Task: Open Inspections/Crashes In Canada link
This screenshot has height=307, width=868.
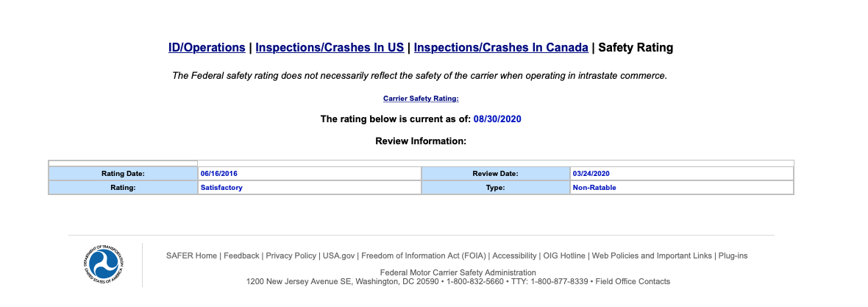Action: pyautogui.click(x=501, y=48)
